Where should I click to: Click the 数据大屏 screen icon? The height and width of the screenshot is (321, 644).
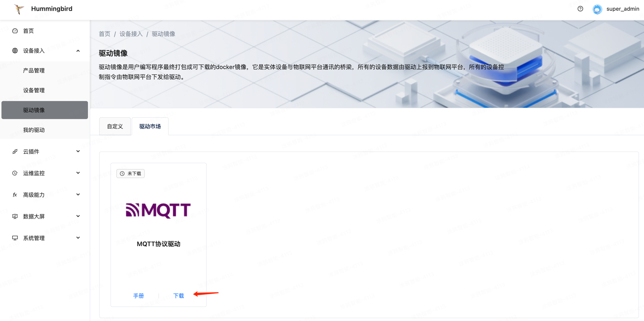(x=14, y=216)
